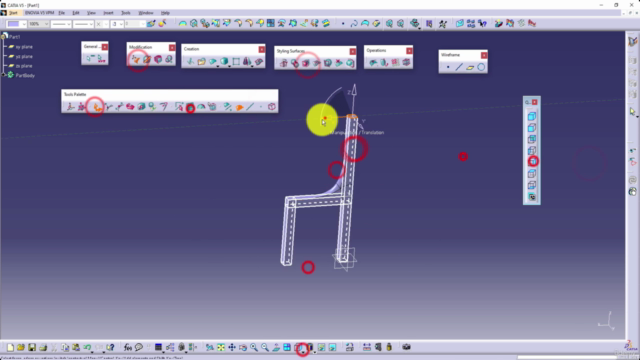Click the last icon in Operations toolbar
This screenshot has height=360, width=640.
click(406, 63)
